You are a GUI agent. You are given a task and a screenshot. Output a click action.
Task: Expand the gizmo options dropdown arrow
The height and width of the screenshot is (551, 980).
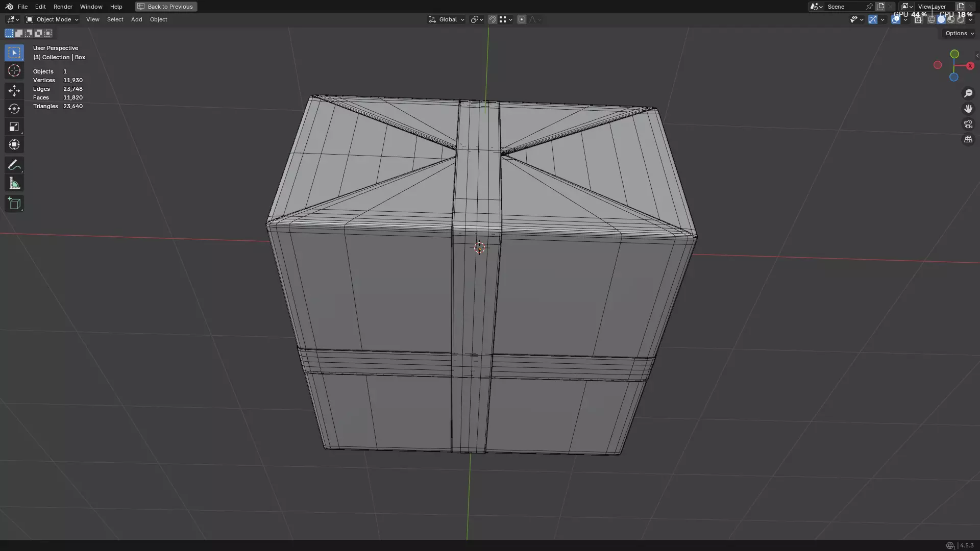[883, 19]
